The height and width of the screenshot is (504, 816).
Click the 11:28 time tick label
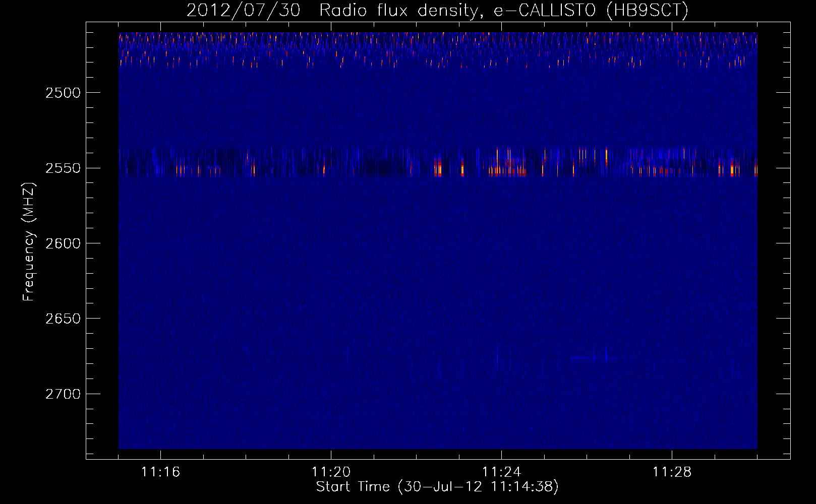click(x=672, y=472)
